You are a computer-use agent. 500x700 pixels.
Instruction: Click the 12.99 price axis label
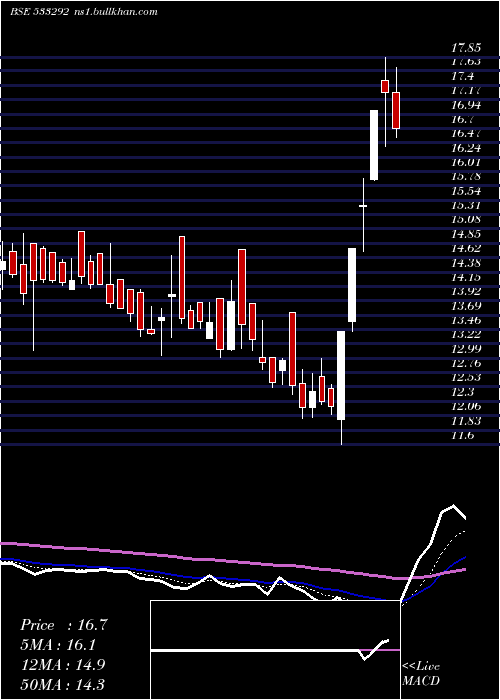click(x=466, y=349)
